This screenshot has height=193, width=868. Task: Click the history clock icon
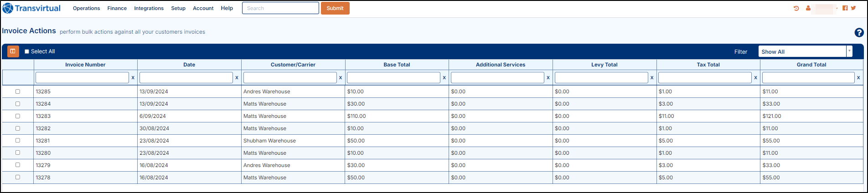(x=796, y=8)
